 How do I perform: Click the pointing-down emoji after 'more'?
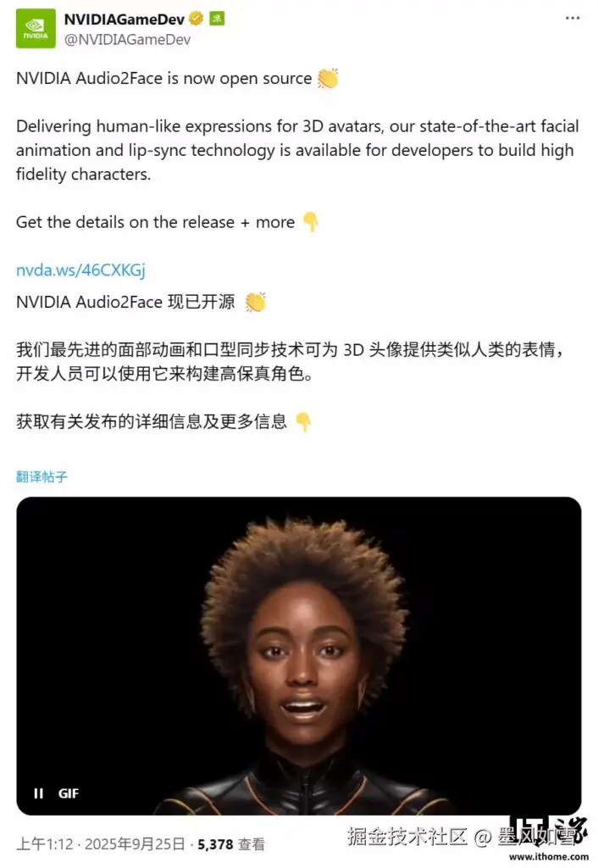tap(310, 222)
